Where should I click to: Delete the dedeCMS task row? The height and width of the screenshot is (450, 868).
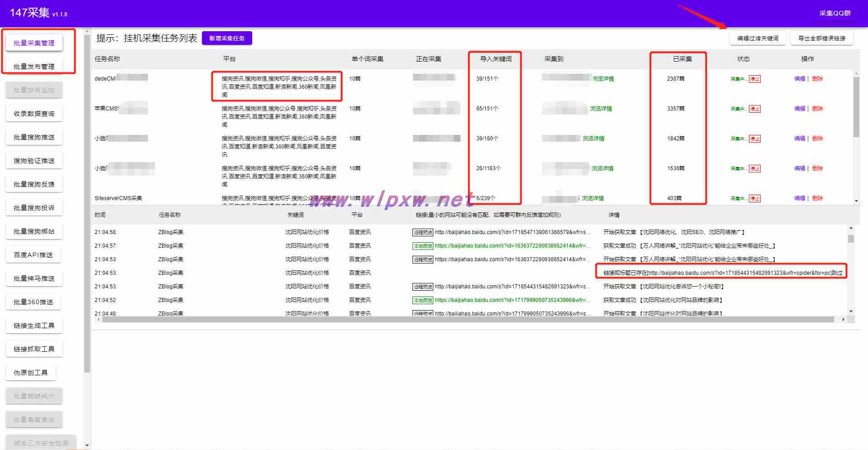coord(817,79)
